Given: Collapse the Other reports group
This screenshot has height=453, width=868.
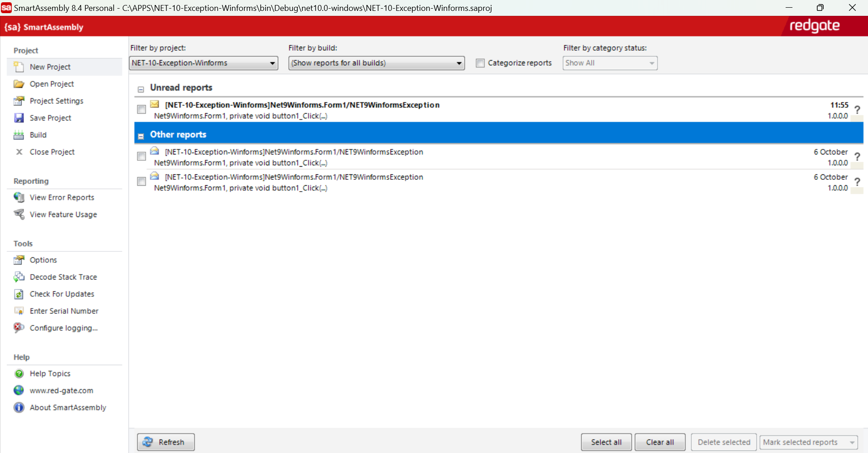Looking at the screenshot, I should pos(141,136).
